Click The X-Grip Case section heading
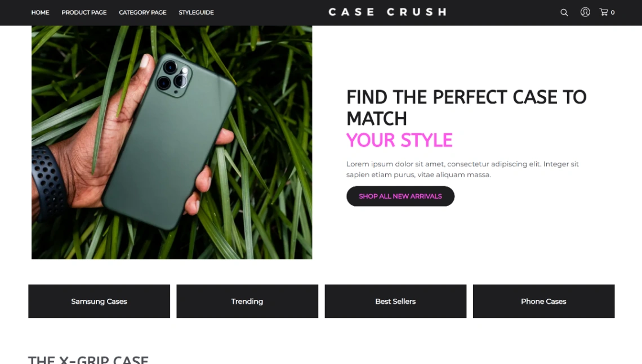This screenshot has width=642, height=364. [x=88, y=359]
